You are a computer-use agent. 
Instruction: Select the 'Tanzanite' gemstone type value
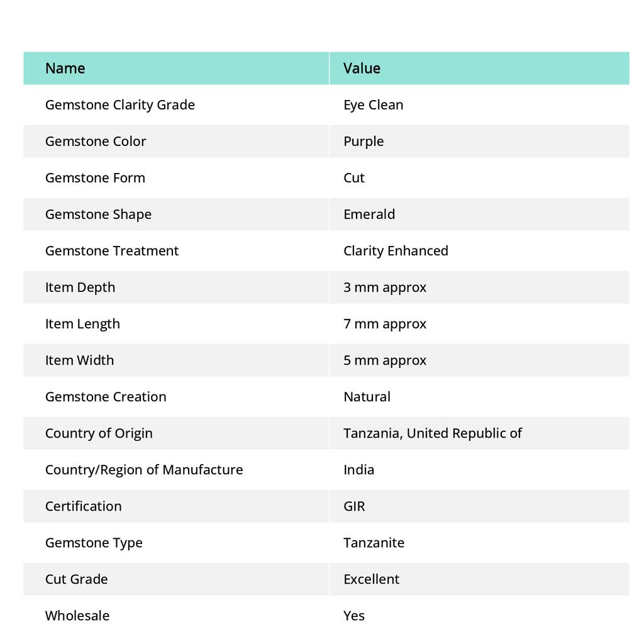point(374,542)
